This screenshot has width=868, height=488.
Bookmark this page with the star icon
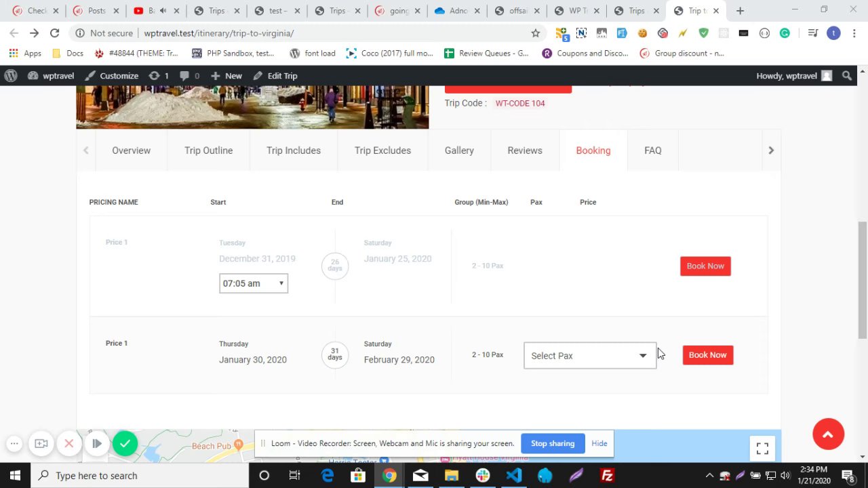click(536, 33)
